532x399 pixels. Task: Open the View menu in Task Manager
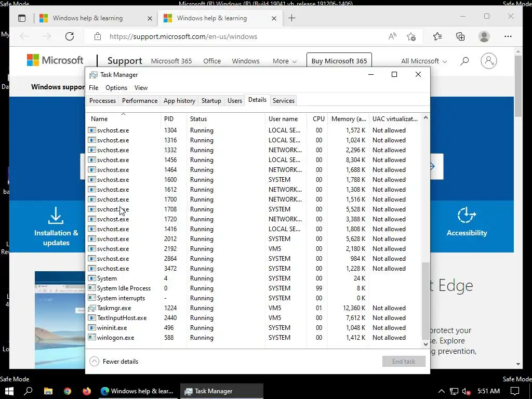point(141,87)
